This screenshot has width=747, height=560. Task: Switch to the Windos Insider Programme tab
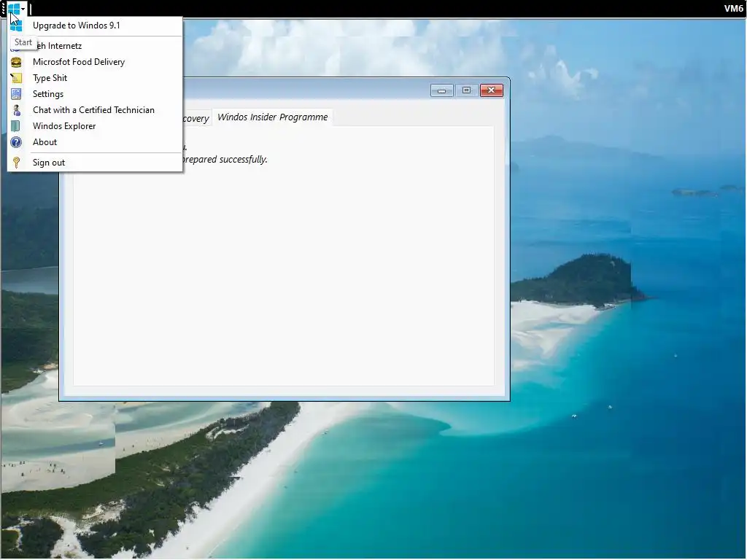click(273, 117)
